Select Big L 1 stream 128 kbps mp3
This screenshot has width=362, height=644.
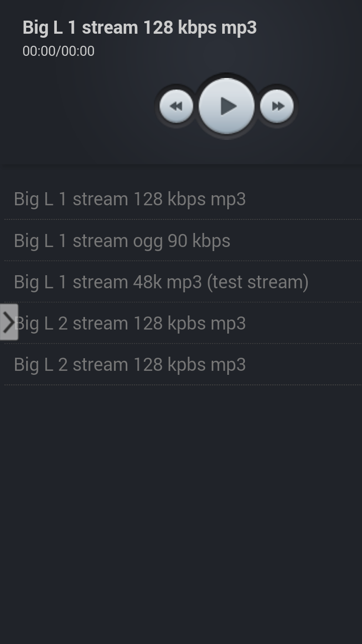pyautogui.click(x=130, y=199)
